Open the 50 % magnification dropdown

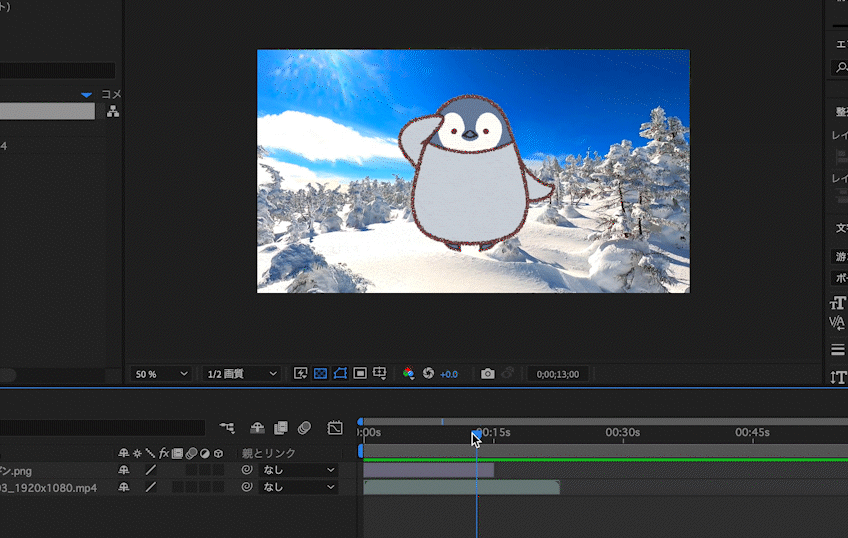160,374
